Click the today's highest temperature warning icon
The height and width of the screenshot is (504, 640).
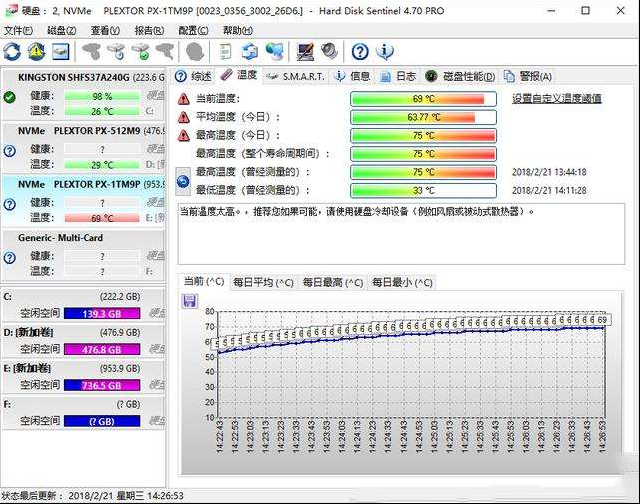[x=184, y=135]
